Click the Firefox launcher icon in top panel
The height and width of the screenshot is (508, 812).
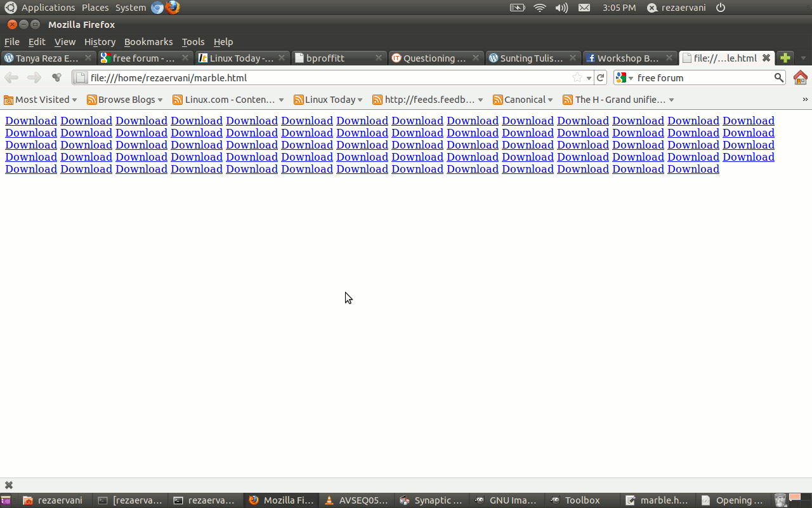(x=173, y=8)
